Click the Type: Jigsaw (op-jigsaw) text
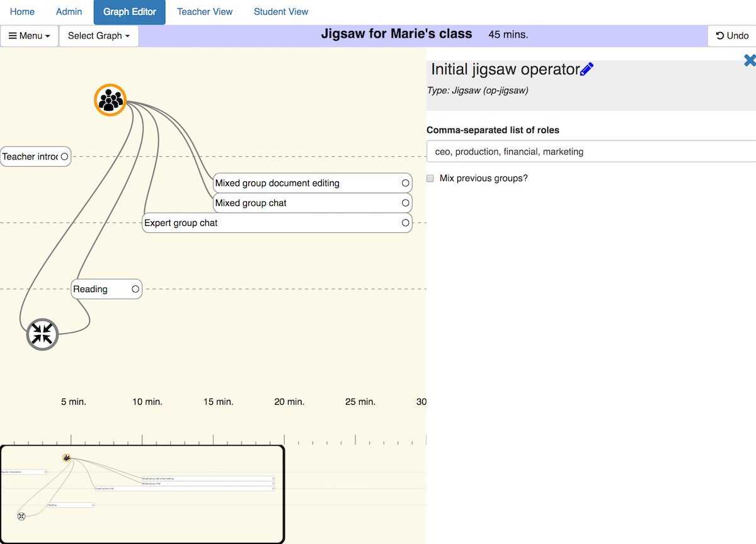Screen dimensions: 756x544 [x=478, y=91]
